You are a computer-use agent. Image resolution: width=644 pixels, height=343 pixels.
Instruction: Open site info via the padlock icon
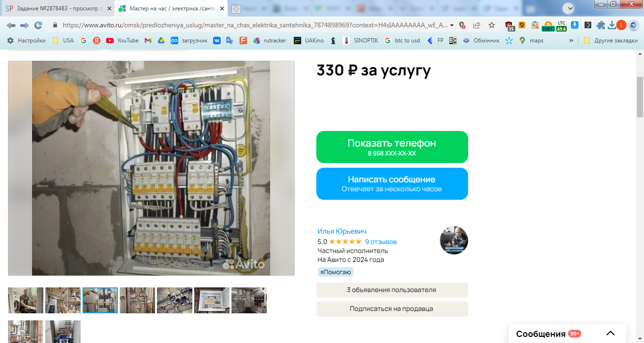[x=55, y=25]
